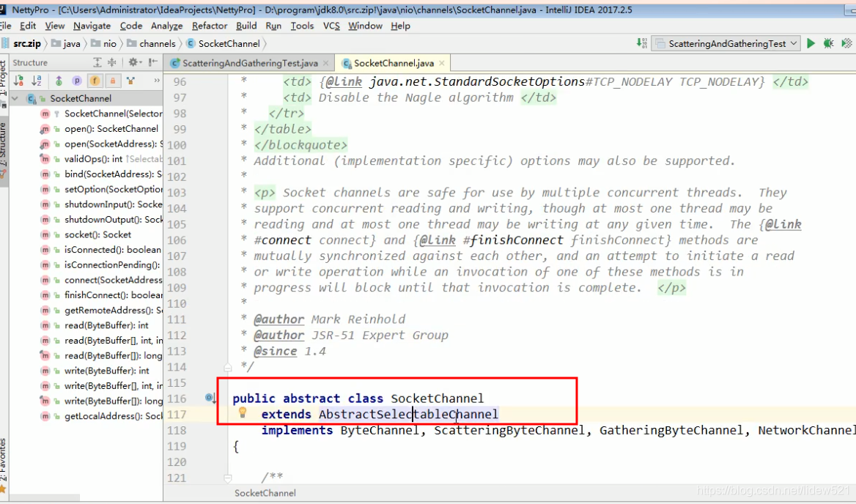The height and width of the screenshot is (504, 856).
Task: Toggle Show non-public members lock filter
Action: click(x=113, y=81)
